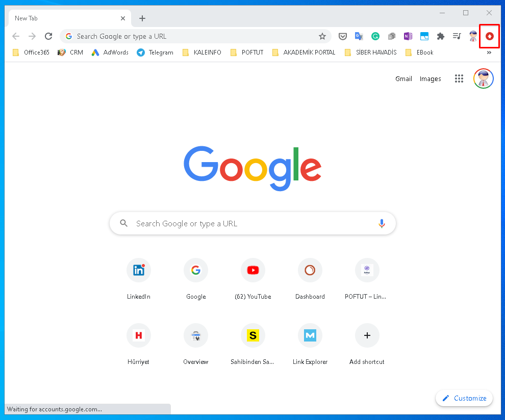This screenshot has width=505, height=420.
Task: Expand the EBook bookmark folder
Action: point(419,52)
